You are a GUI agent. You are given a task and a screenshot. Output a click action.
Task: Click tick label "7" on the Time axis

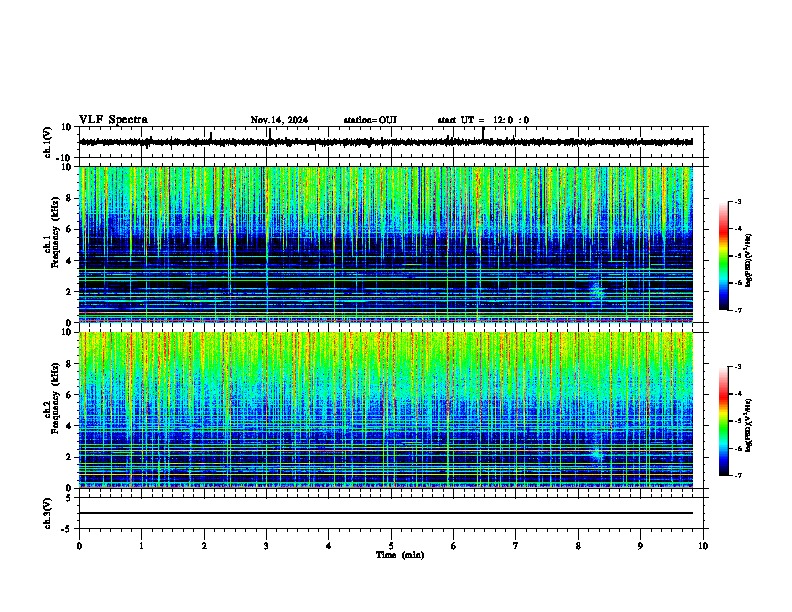click(x=516, y=546)
